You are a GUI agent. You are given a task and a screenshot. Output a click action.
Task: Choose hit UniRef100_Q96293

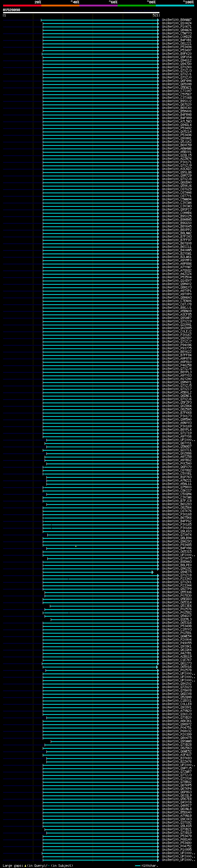coord(176,542)
